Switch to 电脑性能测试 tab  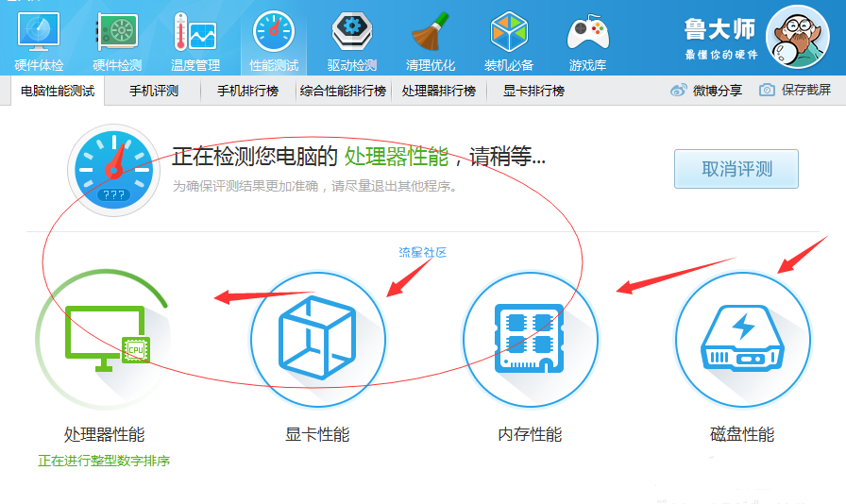tap(58, 91)
